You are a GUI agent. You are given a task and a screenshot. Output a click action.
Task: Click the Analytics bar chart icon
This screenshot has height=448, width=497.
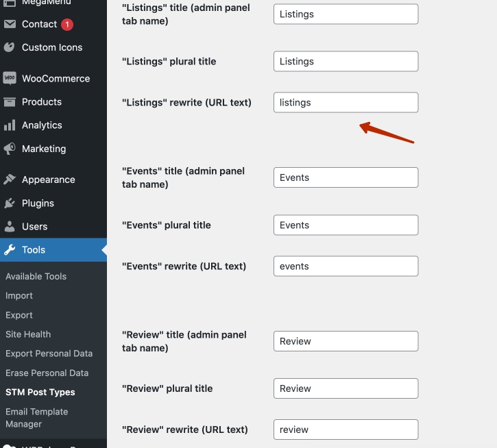pyautogui.click(x=10, y=125)
